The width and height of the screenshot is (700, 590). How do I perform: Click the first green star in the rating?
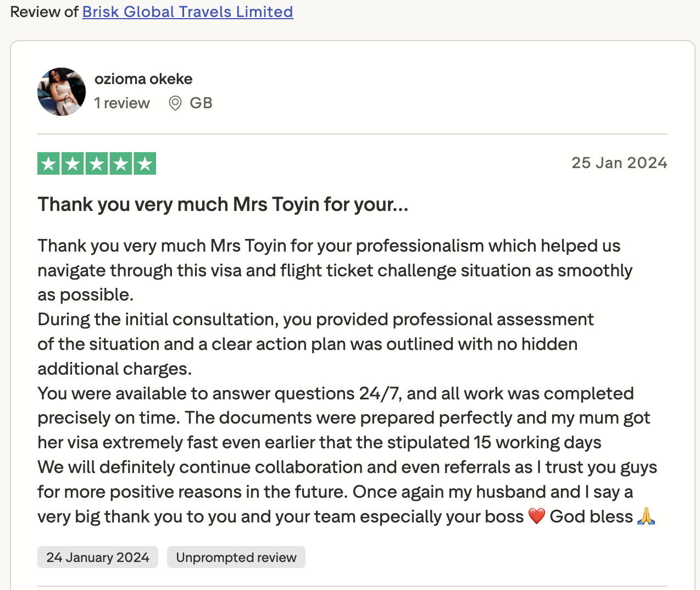point(48,163)
